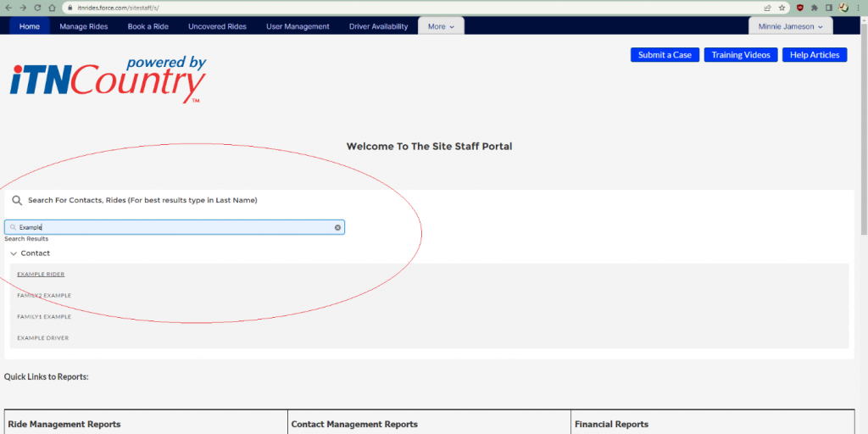Image resolution: width=868 pixels, height=434 pixels.
Task: Open the Minnie Jameson user menu
Action: point(790,26)
